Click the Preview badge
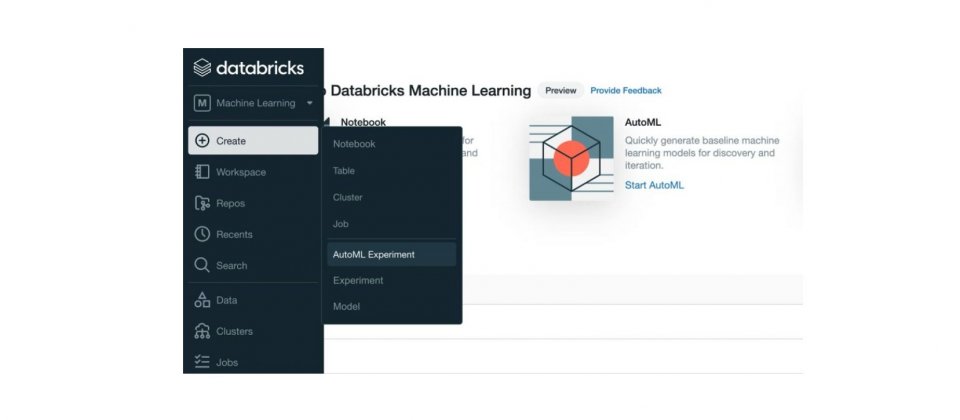The image size is (960, 420). [561, 91]
